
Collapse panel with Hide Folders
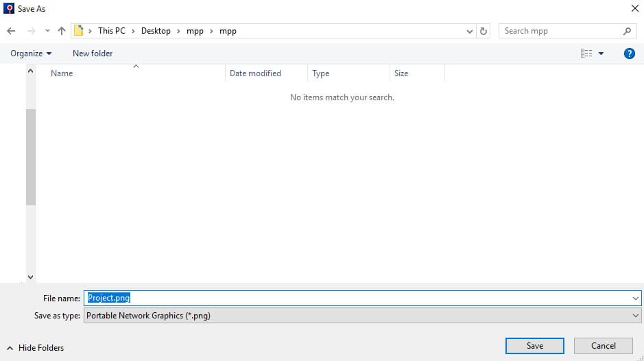[x=35, y=348]
